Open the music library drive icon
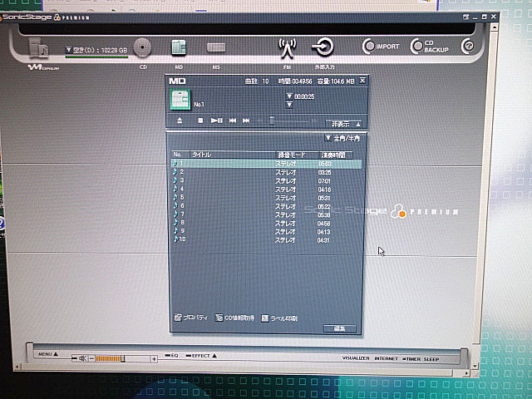The image size is (532, 399). coord(38,47)
